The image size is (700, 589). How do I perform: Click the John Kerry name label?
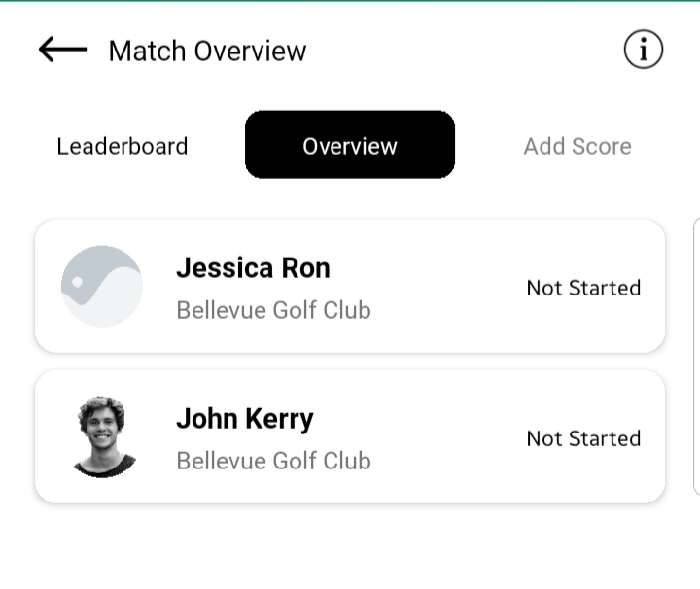(x=245, y=419)
